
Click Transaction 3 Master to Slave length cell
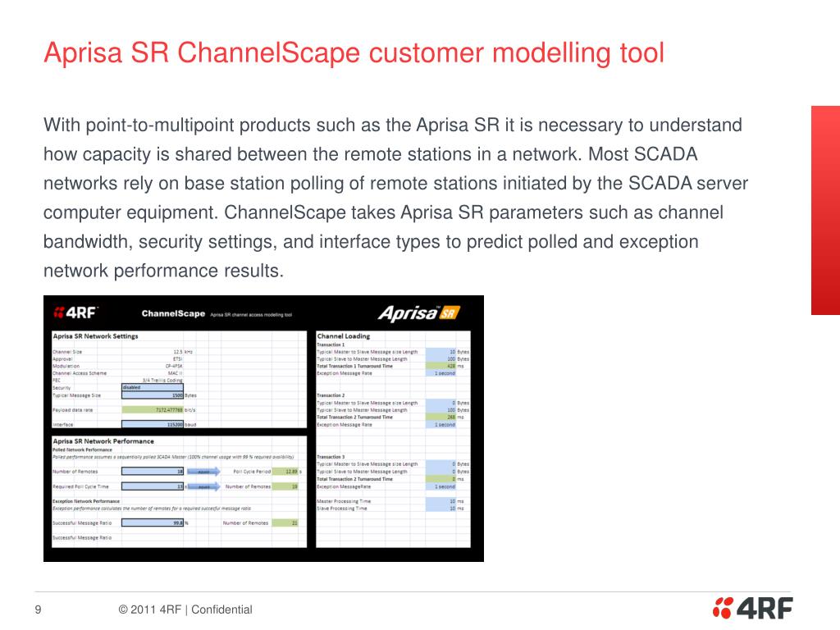[x=441, y=464]
